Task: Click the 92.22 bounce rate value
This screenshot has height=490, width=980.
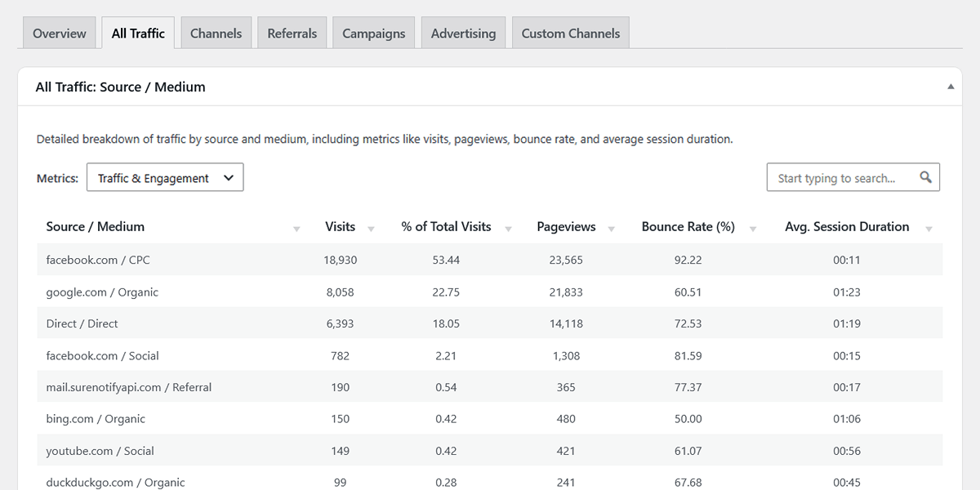Action: (688, 260)
